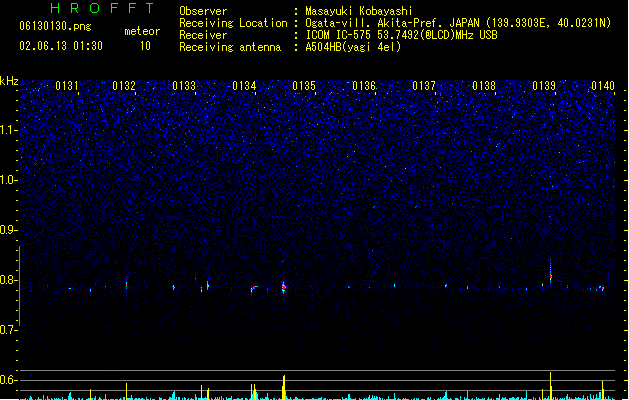Click the tall echo streak below 0139

[x=550, y=272]
